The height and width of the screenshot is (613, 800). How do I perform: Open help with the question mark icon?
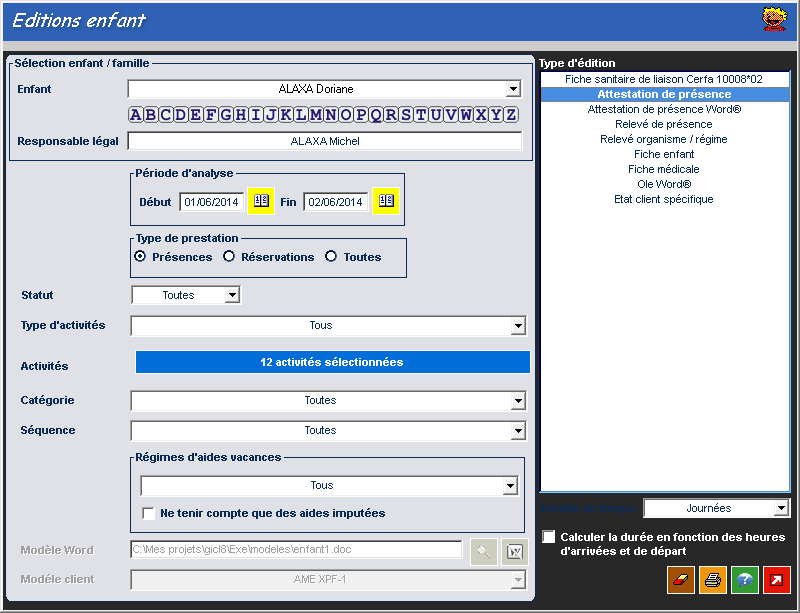[744, 579]
